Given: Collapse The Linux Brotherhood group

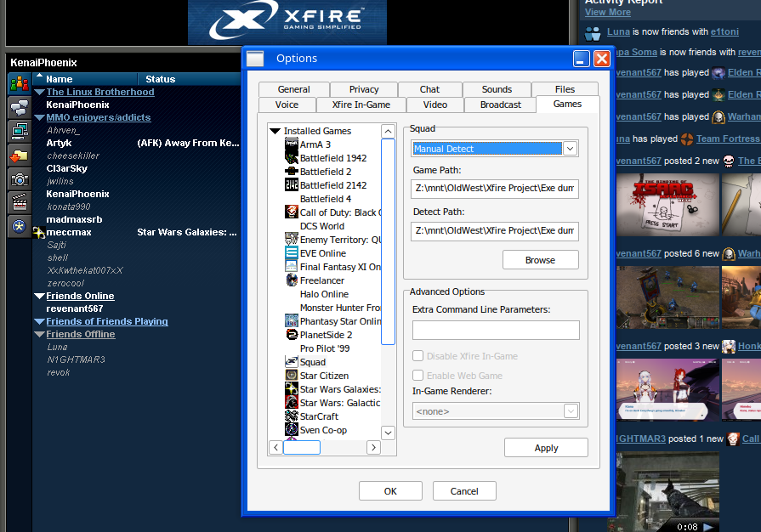Looking at the screenshot, I should (x=39, y=92).
